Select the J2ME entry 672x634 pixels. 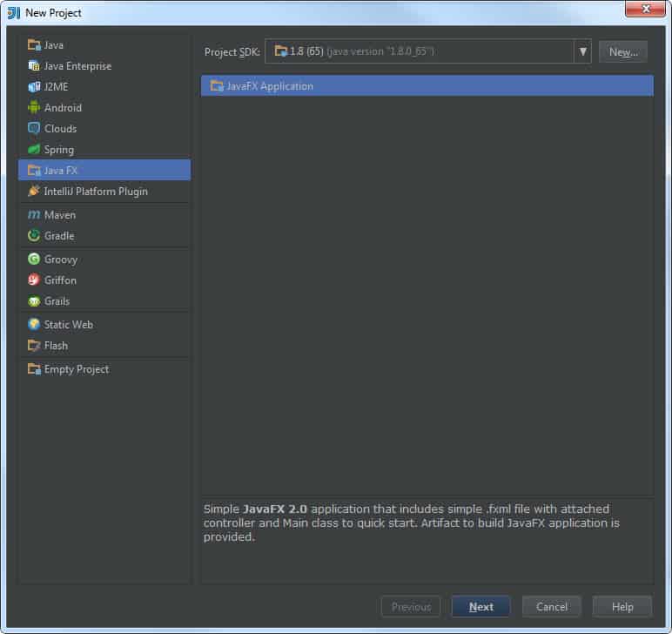tap(104, 86)
